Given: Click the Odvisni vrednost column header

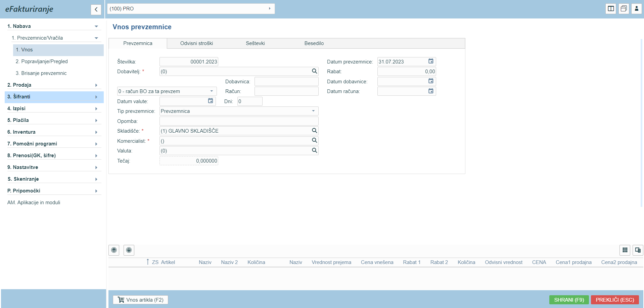Looking at the screenshot, I should tap(504, 262).
